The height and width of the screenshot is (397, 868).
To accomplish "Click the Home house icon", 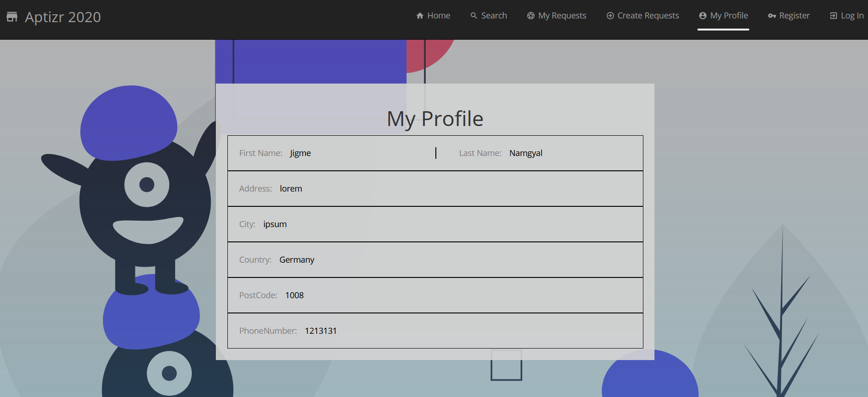I will 420,16.
